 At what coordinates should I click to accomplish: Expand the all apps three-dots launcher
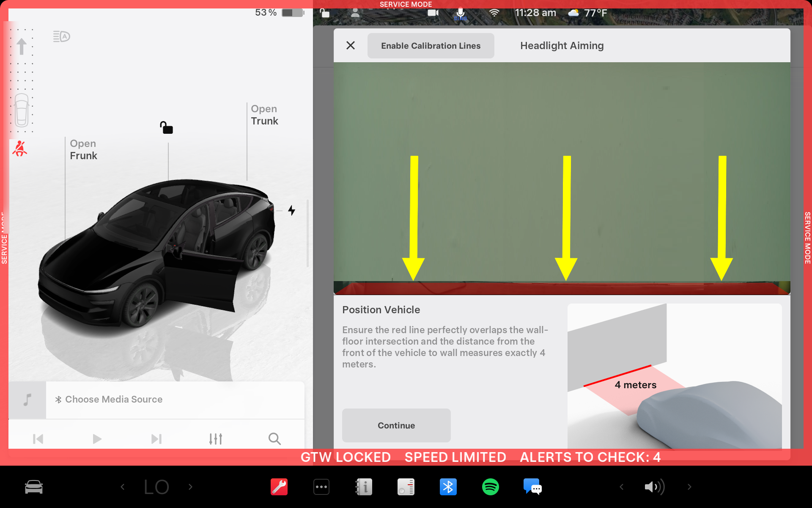[x=321, y=487]
